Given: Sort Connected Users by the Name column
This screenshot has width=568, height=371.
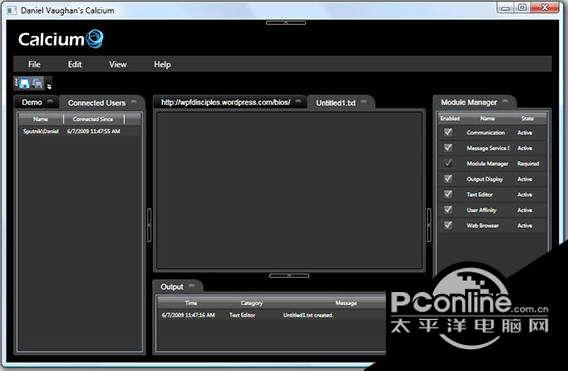Looking at the screenshot, I should (x=41, y=119).
